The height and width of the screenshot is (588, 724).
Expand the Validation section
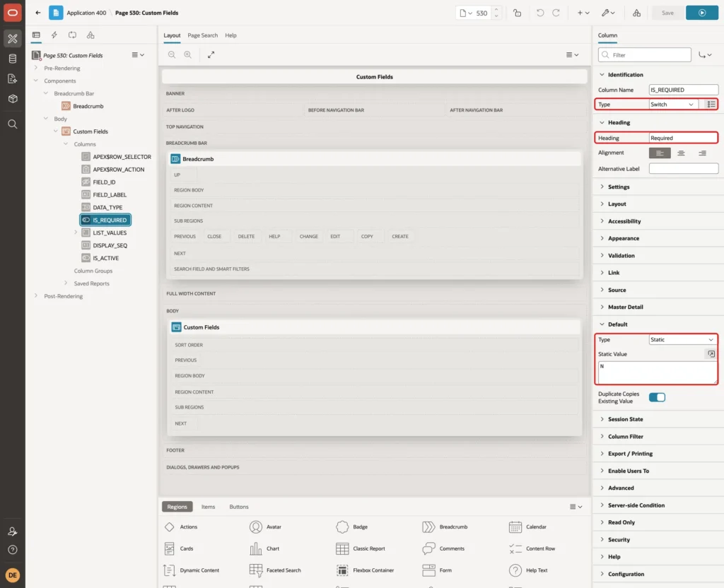pos(621,256)
